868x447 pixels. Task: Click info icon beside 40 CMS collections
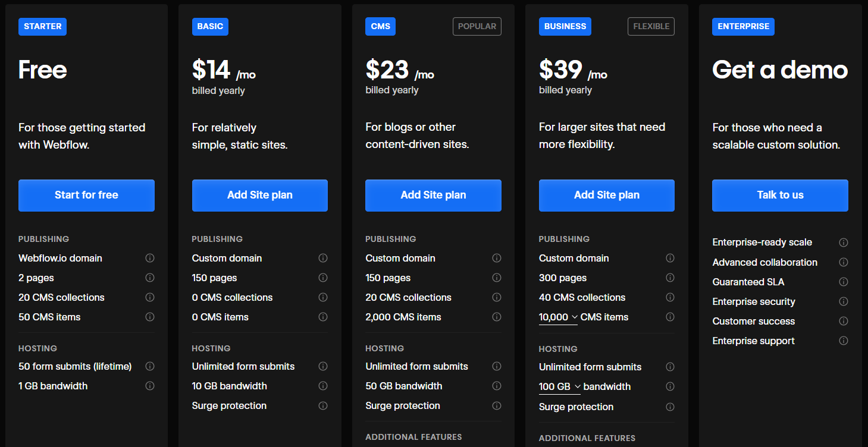[670, 297]
